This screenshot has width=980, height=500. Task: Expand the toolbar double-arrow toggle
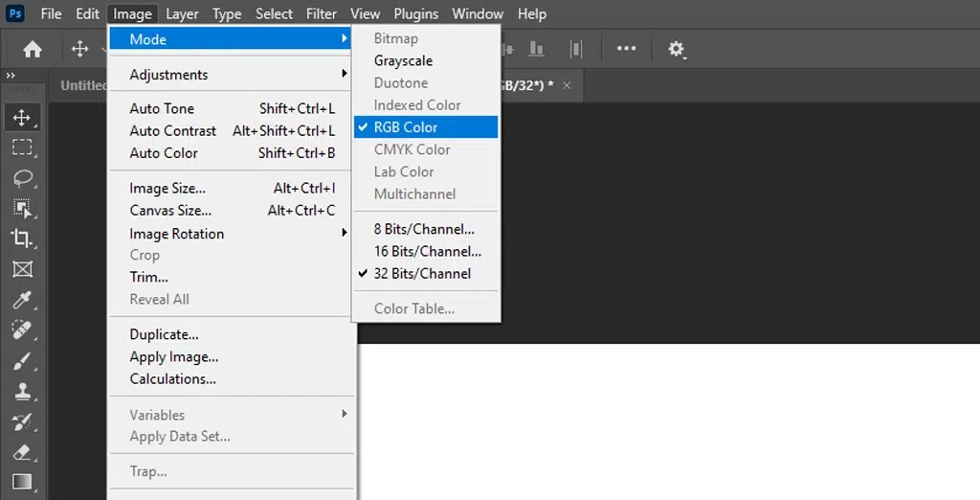pyautogui.click(x=11, y=75)
